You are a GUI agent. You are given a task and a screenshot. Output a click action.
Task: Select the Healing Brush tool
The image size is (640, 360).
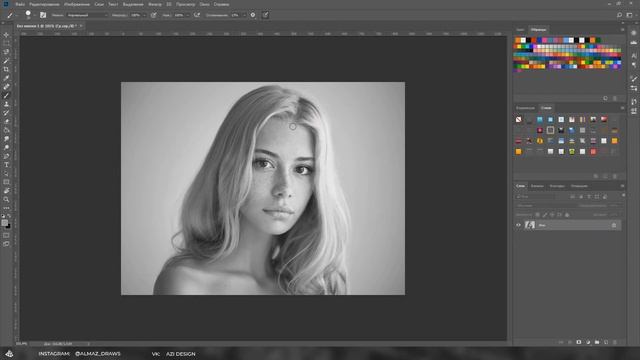(6, 87)
